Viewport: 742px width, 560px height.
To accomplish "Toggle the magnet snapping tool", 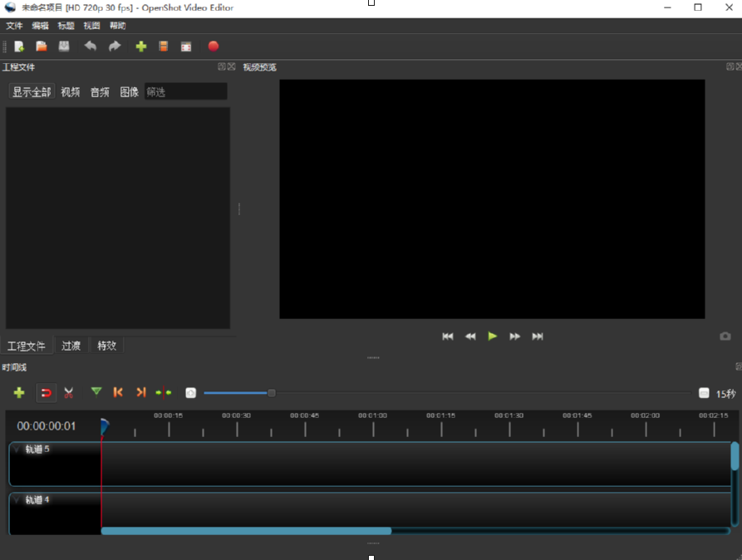I will [46, 392].
